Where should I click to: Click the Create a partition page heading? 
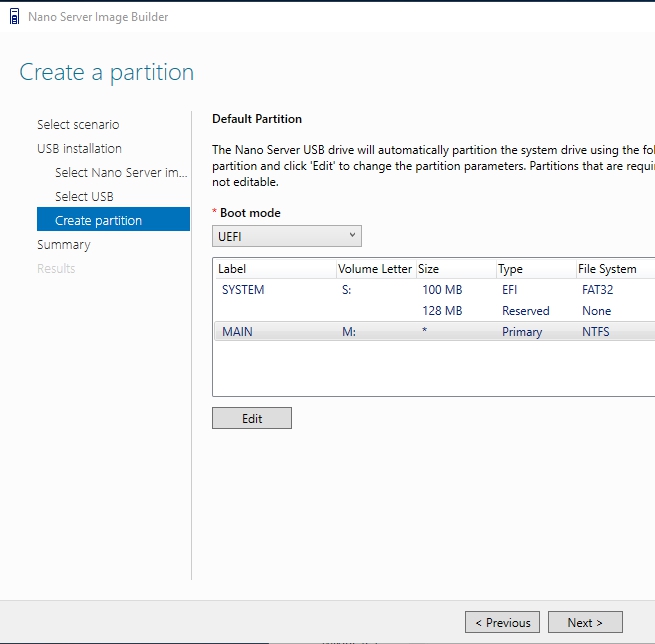coord(107,72)
